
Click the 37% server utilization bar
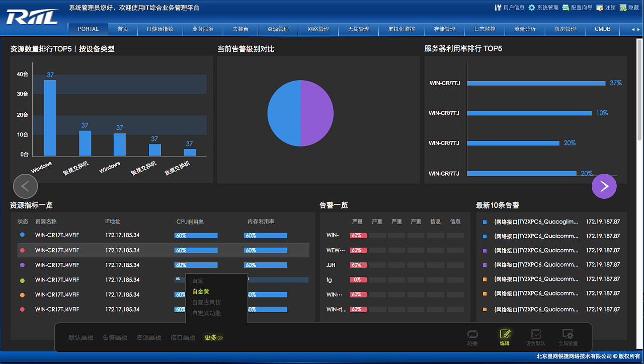(536, 83)
